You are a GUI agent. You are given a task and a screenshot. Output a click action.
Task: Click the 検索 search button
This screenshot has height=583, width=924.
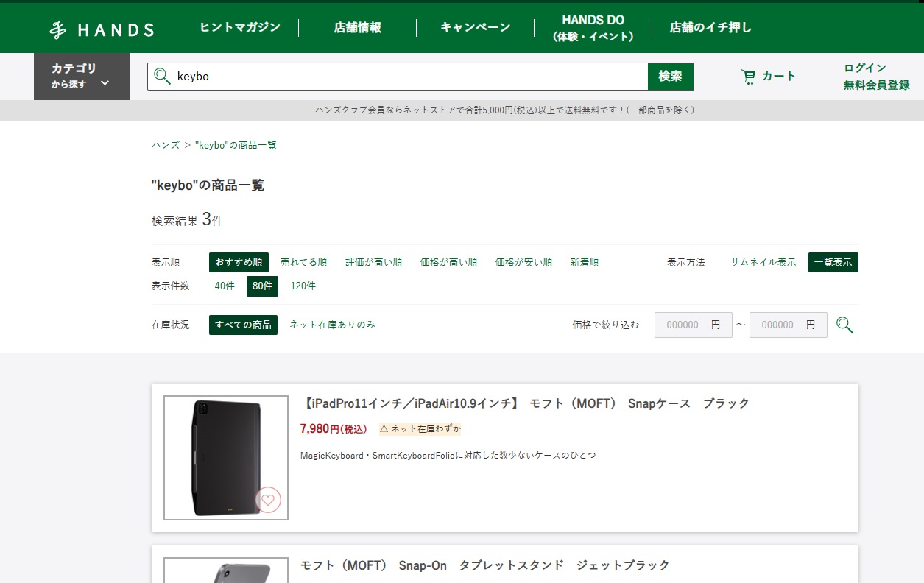pos(671,77)
